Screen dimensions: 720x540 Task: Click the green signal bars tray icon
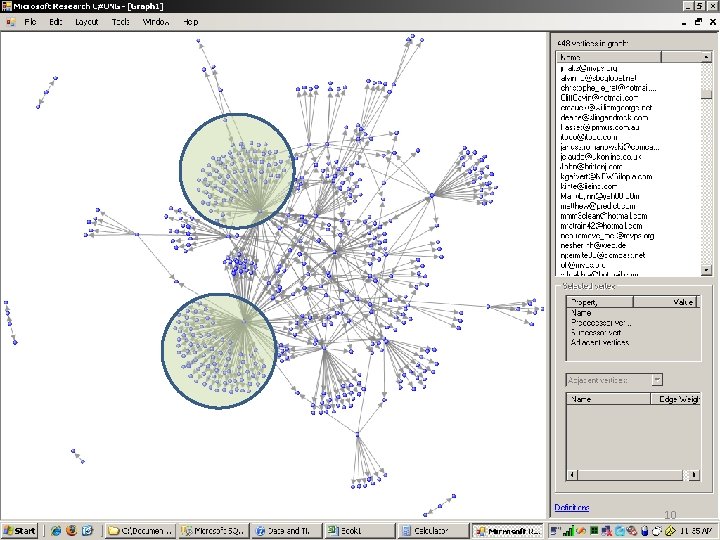tap(568, 531)
